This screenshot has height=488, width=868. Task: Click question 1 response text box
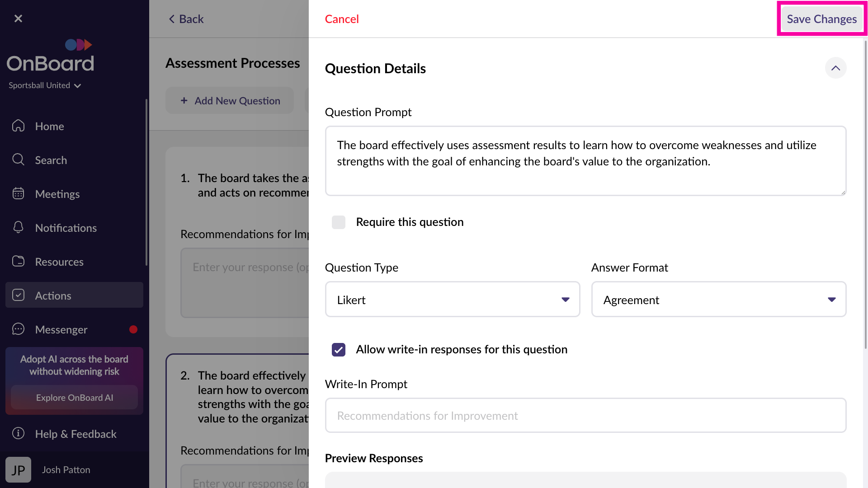(x=245, y=283)
